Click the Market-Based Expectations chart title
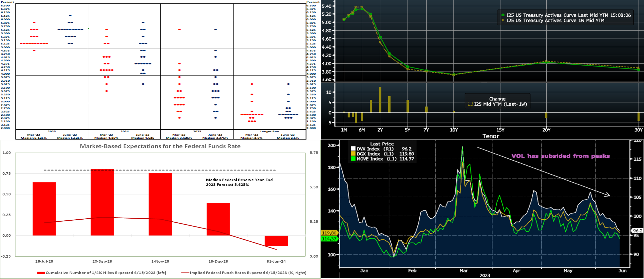This screenshot has width=644, height=279. (x=160, y=146)
